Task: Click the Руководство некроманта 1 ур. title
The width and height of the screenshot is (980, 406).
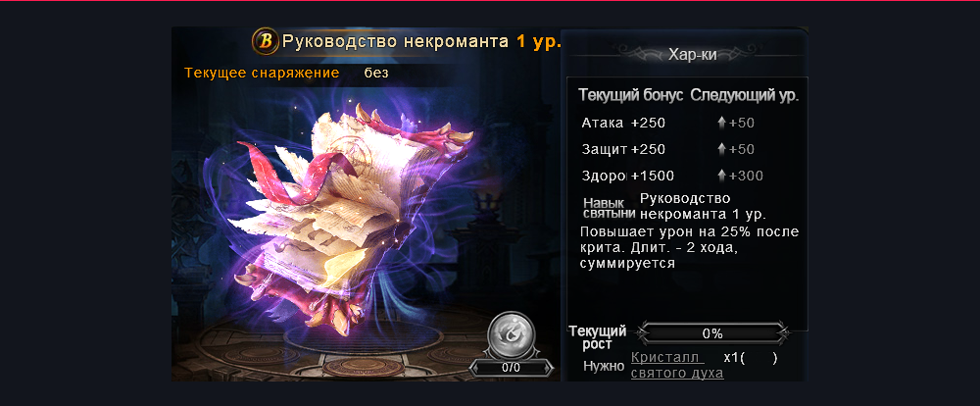Action: [x=421, y=42]
